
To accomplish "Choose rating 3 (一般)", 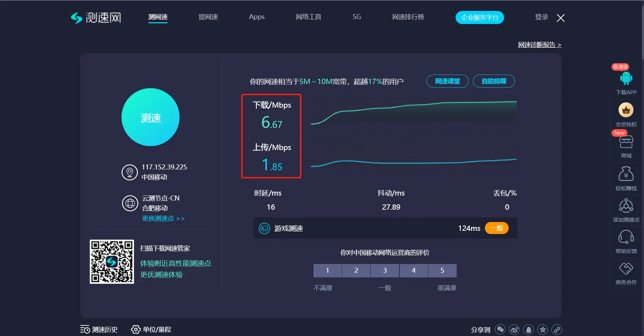I will pos(385,271).
